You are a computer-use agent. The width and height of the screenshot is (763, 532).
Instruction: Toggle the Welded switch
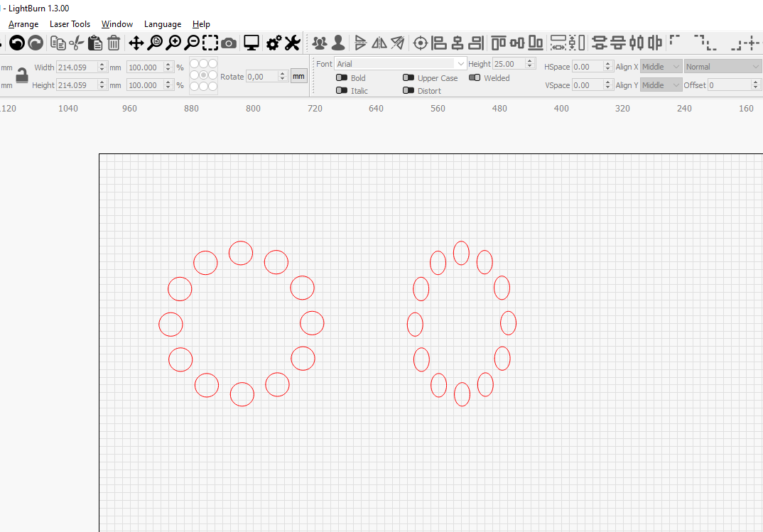[475, 77]
